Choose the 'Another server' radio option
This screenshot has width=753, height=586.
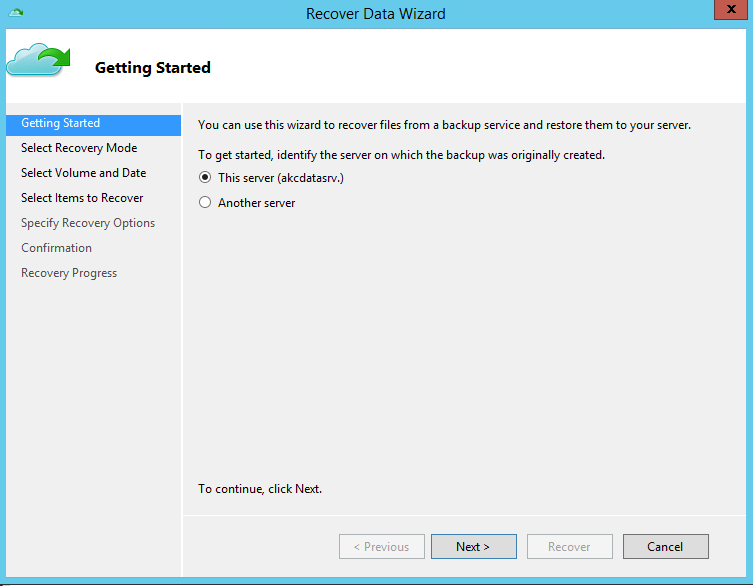206,203
